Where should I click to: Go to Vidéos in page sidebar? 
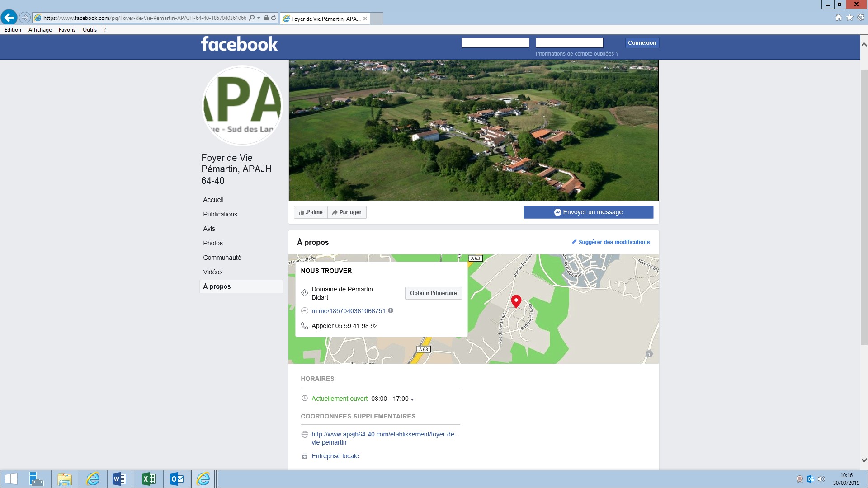(213, 272)
